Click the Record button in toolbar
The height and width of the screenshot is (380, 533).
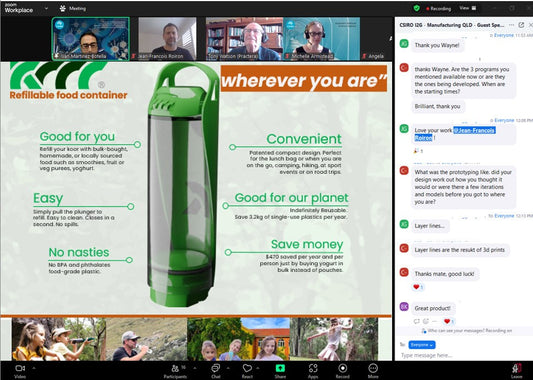point(343,370)
